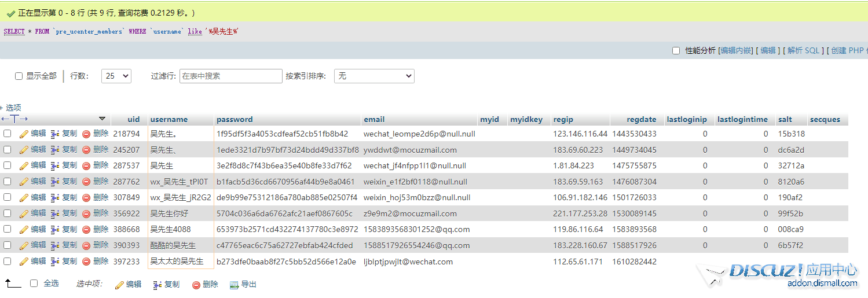Click the export icon at bottom
This screenshot has height=298, width=868.
234,285
